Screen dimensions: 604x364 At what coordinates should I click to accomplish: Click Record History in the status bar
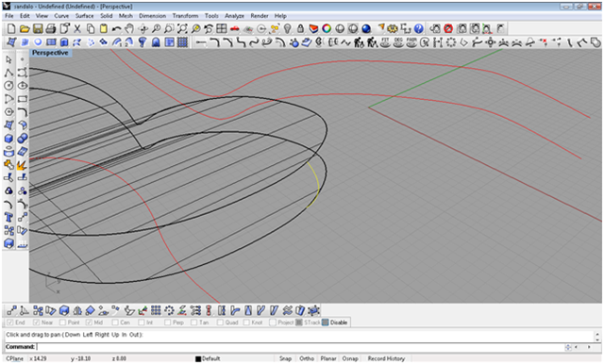386,358
